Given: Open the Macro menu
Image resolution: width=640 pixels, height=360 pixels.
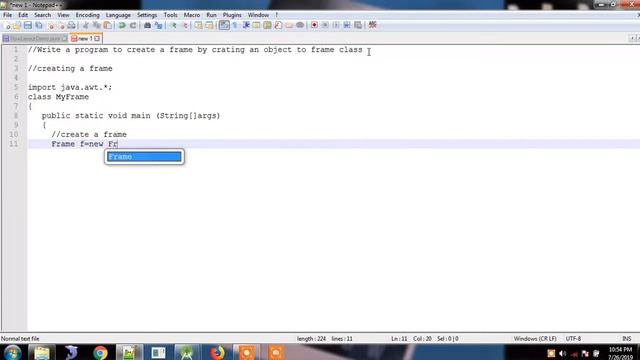Looking at the screenshot, I should click(192, 15).
